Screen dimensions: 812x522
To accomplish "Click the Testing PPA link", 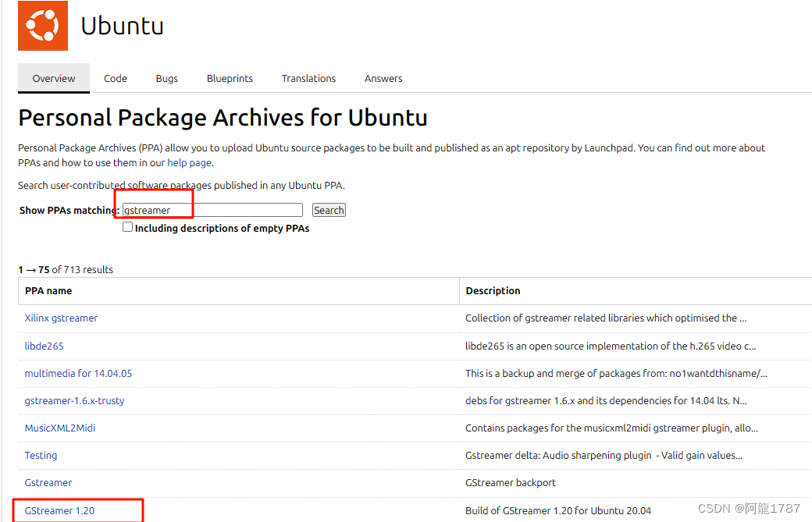I will coord(41,456).
